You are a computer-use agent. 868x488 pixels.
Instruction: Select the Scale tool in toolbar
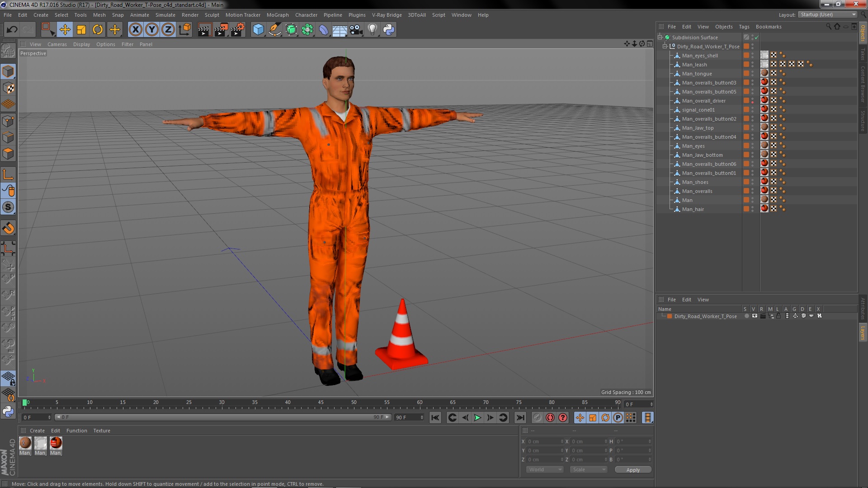[x=81, y=30]
